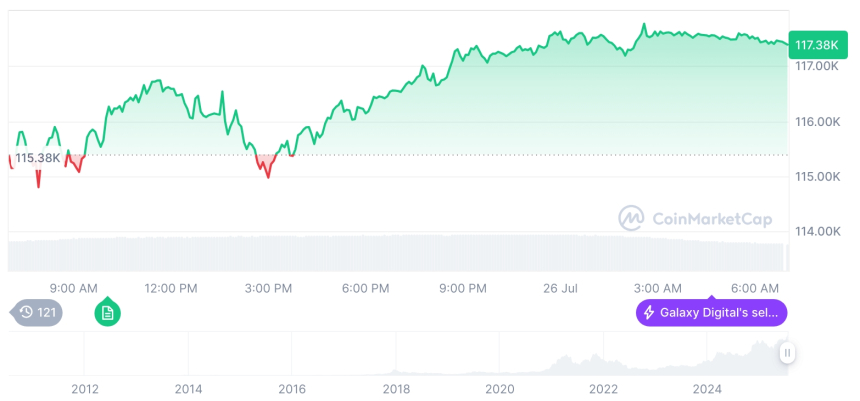The width and height of the screenshot is (860, 401).
Task: Click the 3:00 PM time axis label
Action: click(x=267, y=289)
